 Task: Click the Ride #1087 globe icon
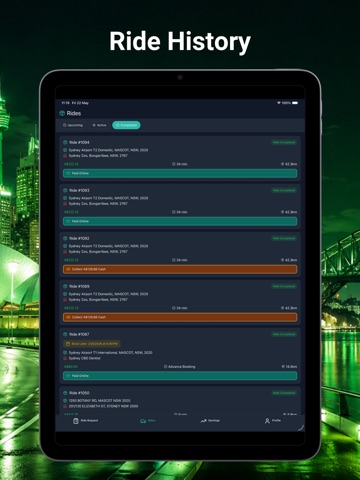coord(65,334)
